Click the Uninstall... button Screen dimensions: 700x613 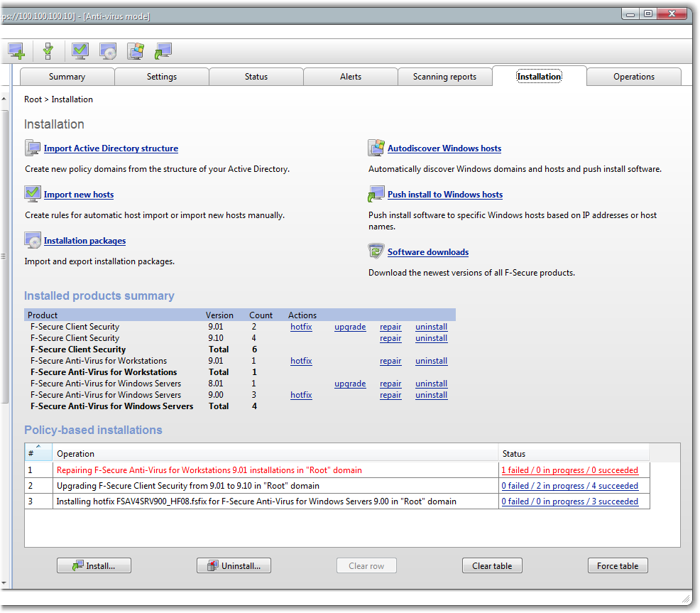(x=234, y=565)
